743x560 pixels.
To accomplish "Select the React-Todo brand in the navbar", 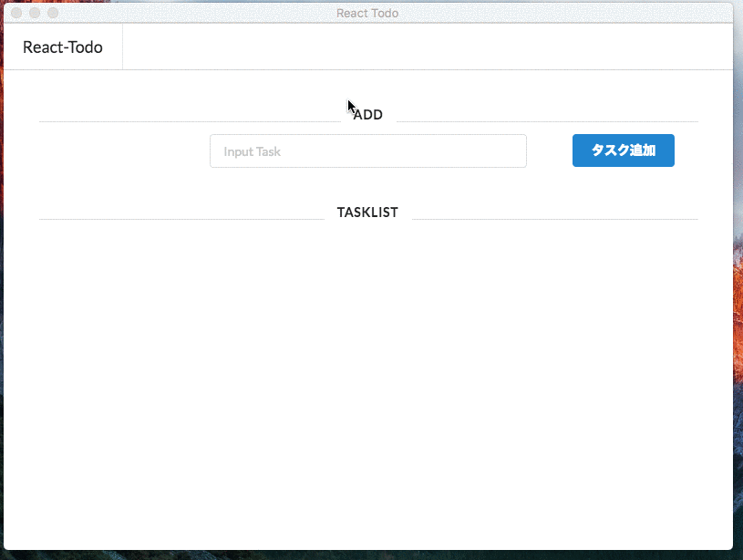I will tap(62, 47).
